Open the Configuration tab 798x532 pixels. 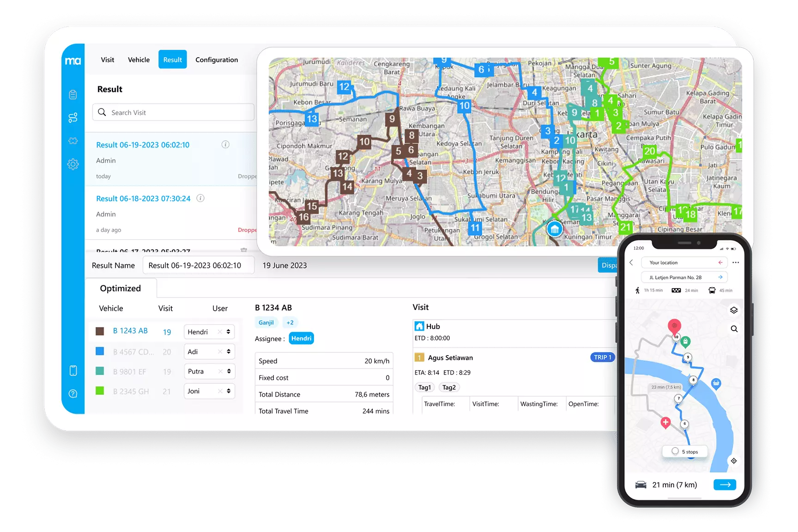coord(217,60)
